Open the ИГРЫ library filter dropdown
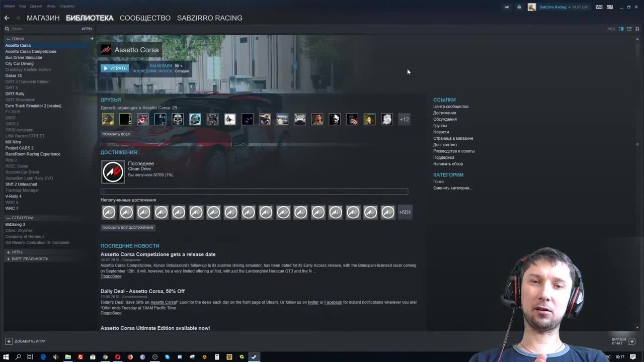Screen dimensions: 644x362 point(87,29)
